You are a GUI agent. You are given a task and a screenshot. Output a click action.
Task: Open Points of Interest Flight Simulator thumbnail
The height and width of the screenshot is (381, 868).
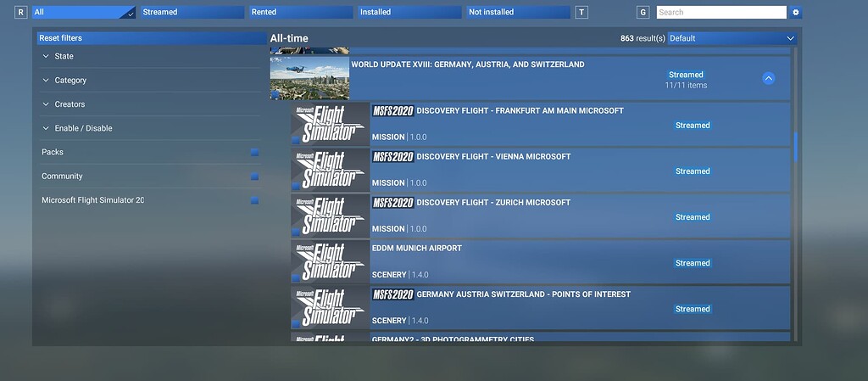tap(330, 308)
